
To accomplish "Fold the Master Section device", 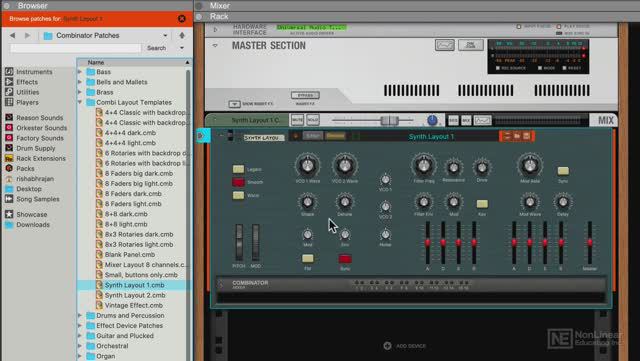I will (215, 45).
